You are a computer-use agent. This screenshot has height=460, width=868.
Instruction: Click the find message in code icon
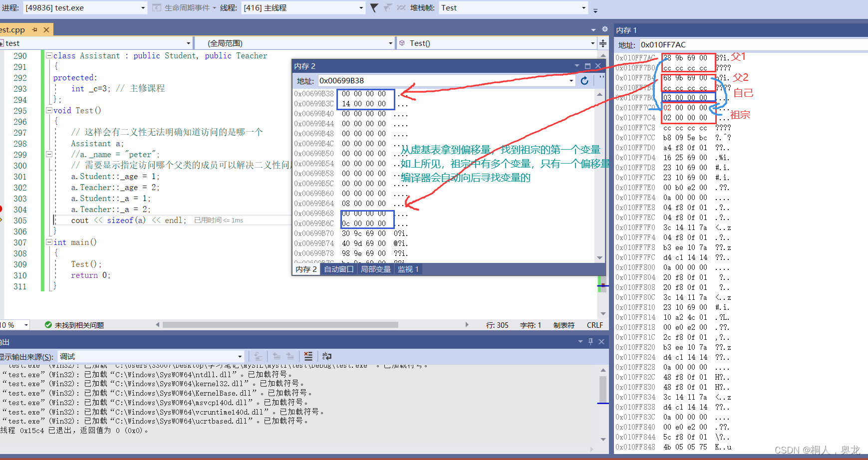coord(258,356)
